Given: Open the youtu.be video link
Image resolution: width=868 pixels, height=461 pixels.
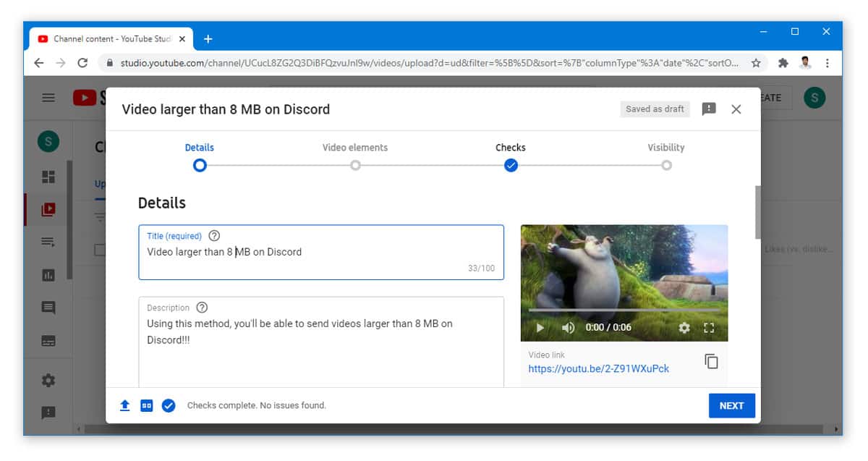Looking at the screenshot, I should tap(599, 368).
